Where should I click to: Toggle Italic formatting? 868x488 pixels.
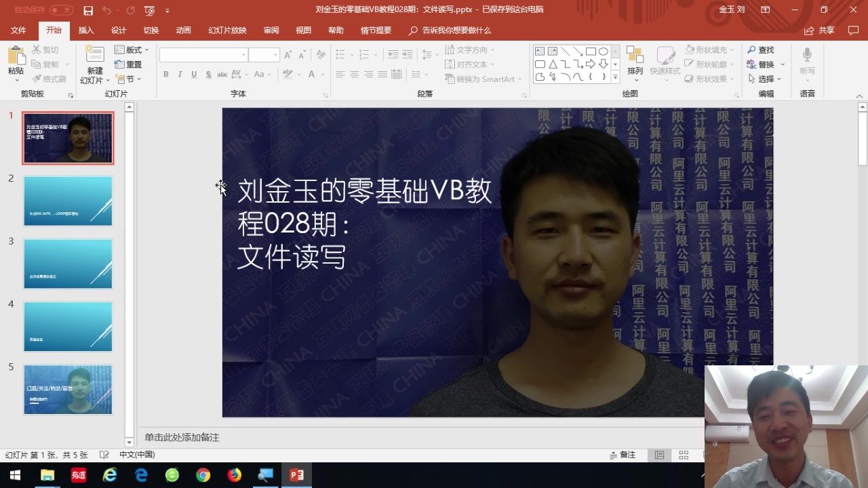[180, 75]
